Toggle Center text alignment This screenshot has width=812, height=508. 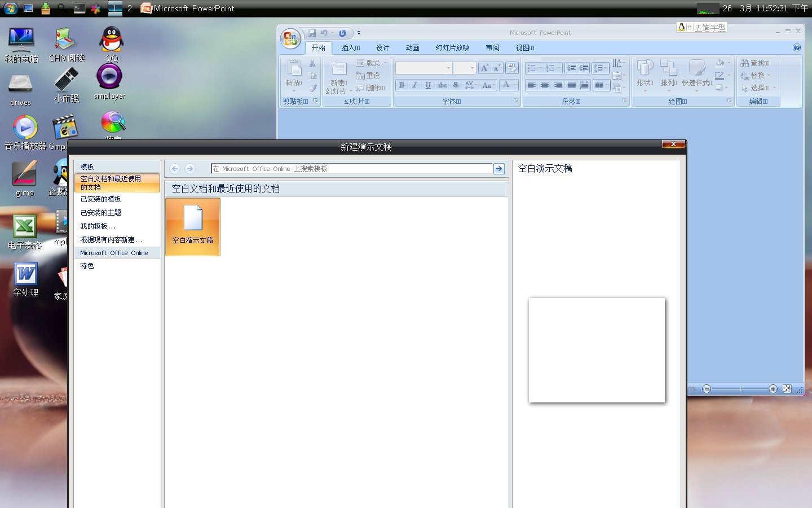point(545,85)
